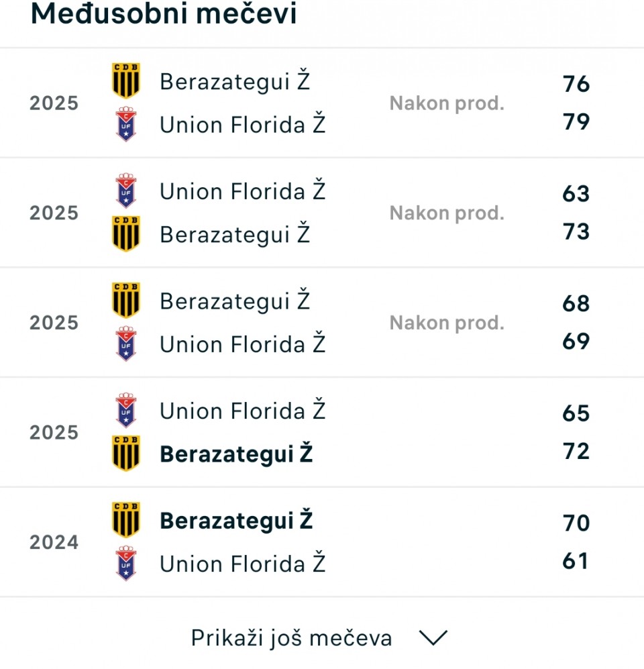Click Berazategui crest in 68-69 match
This screenshot has height=669, width=644.
(126, 301)
